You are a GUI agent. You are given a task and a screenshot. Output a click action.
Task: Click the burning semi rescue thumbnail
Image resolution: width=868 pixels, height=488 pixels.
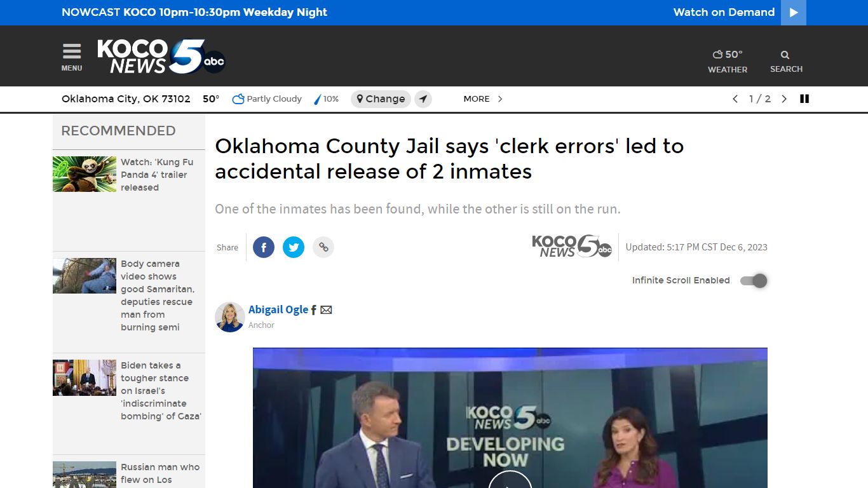pos(85,276)
